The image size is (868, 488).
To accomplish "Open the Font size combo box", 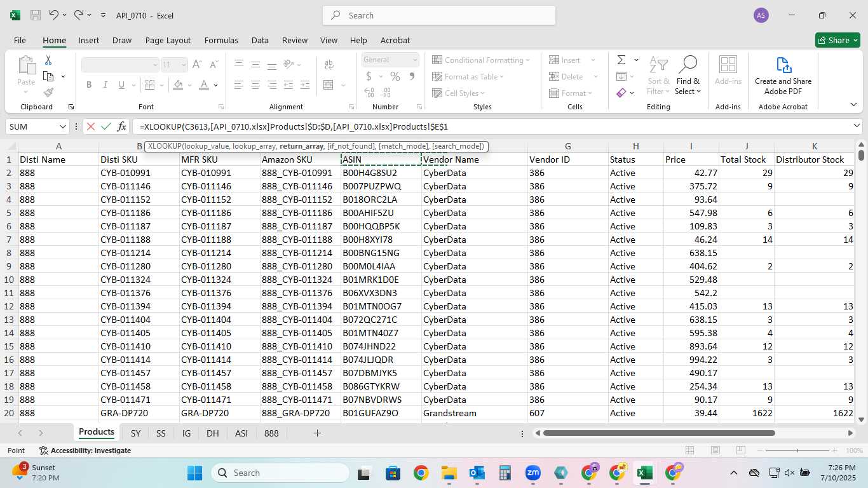I will 174,64.
